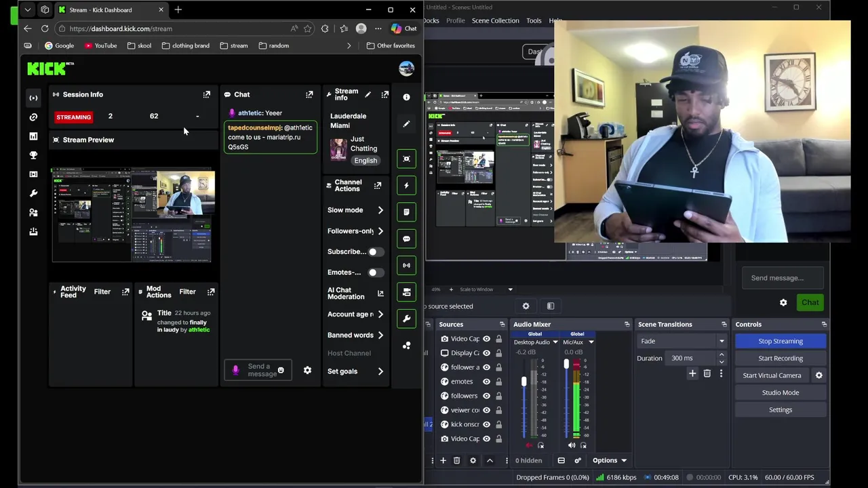
Task: Hide the follower alert source in OBS
Action: (486, 367)
